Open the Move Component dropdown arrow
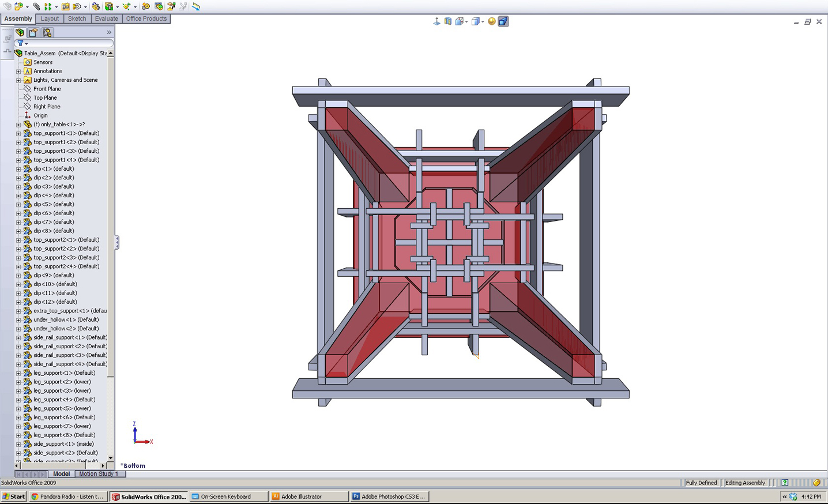The height and width of the screenshot is (504, 828). point(85,7)
